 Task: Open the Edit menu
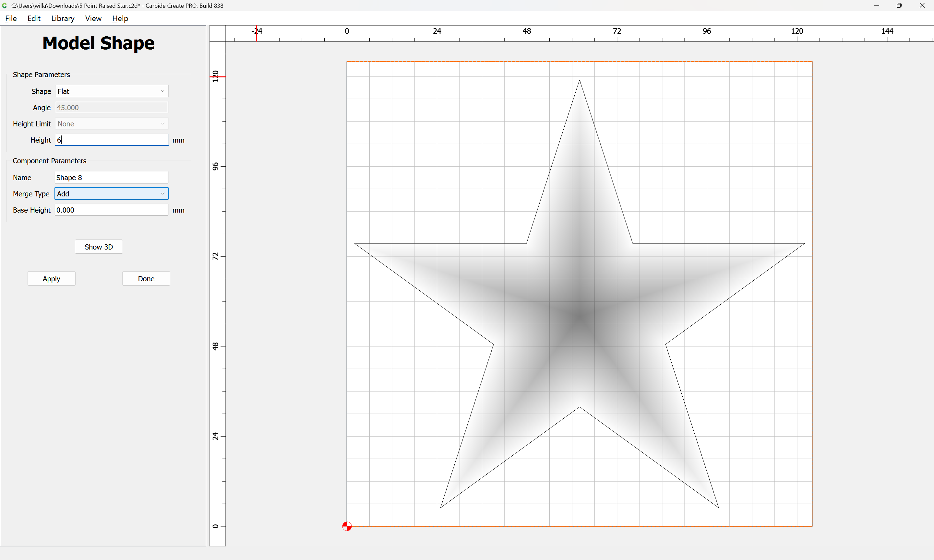click(x=34, y=18)
